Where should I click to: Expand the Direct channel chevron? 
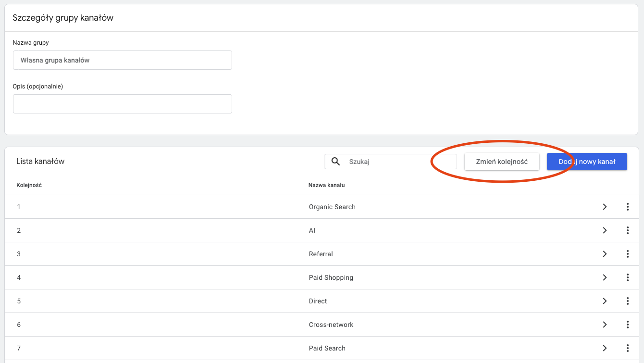(605, 301)
